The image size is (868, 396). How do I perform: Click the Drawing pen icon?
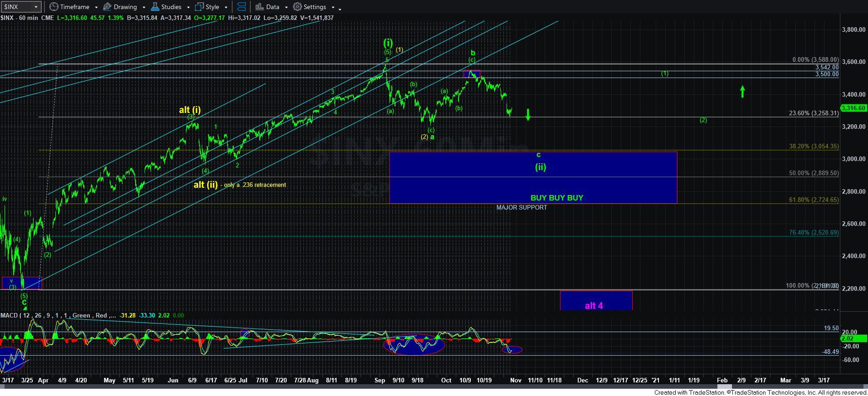pyautogui.click(x=107, y=7)
